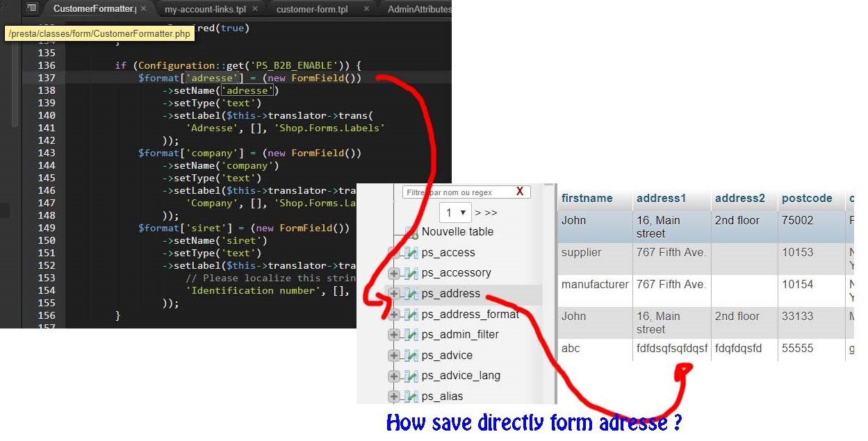Expand the ps_advice_lang table node
Viewport: 868px width, 441px height.
[394, 376]
